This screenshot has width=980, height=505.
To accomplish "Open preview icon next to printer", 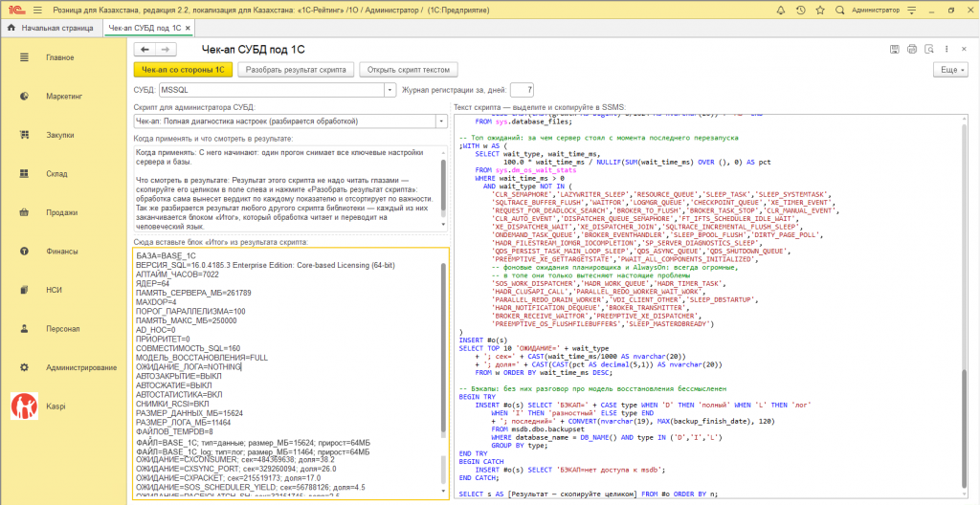I will pos(929,50).
